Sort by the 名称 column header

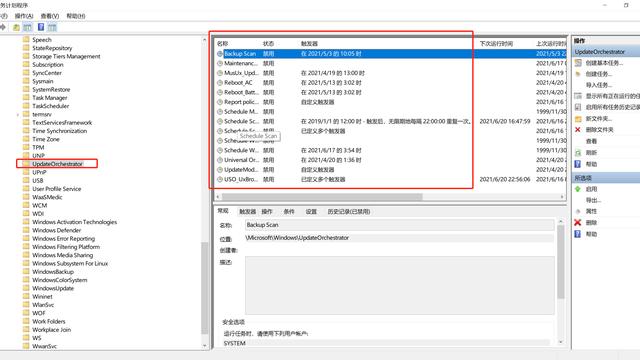pos(222,44)
